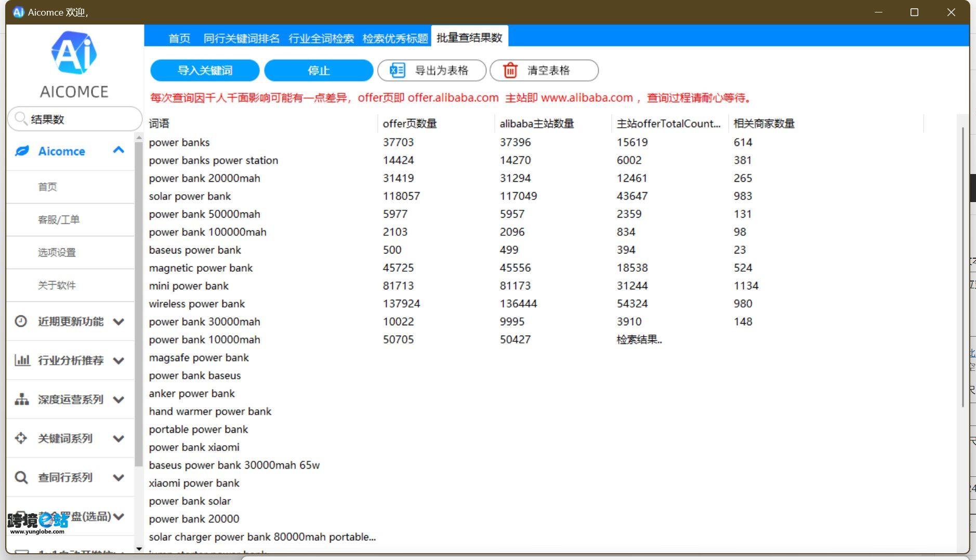The height and width of the screenshot is (560, 976).
Task: Open 关于软件 in the sidebar
Action: coord(70,285)
